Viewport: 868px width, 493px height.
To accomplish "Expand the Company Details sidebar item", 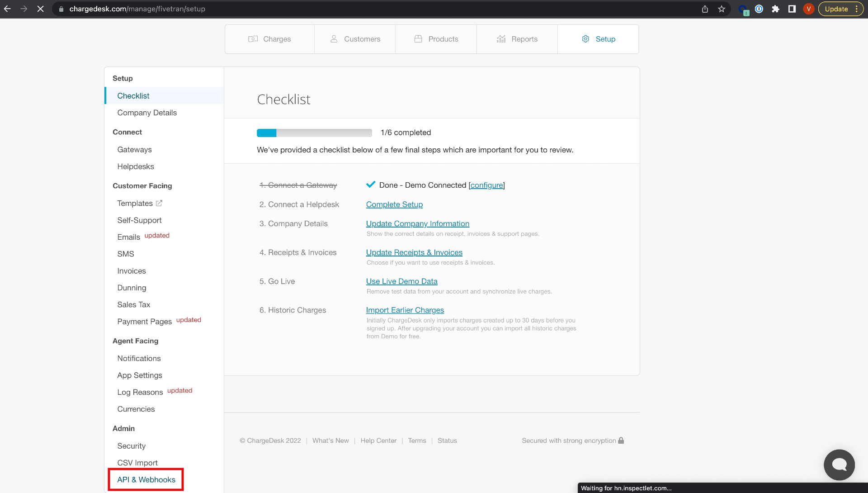I will coord(147,113).
